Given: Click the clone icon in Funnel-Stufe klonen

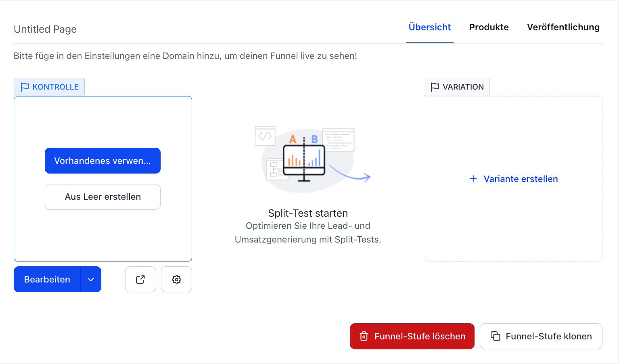Looking at the screenshot, I should 496,336.
